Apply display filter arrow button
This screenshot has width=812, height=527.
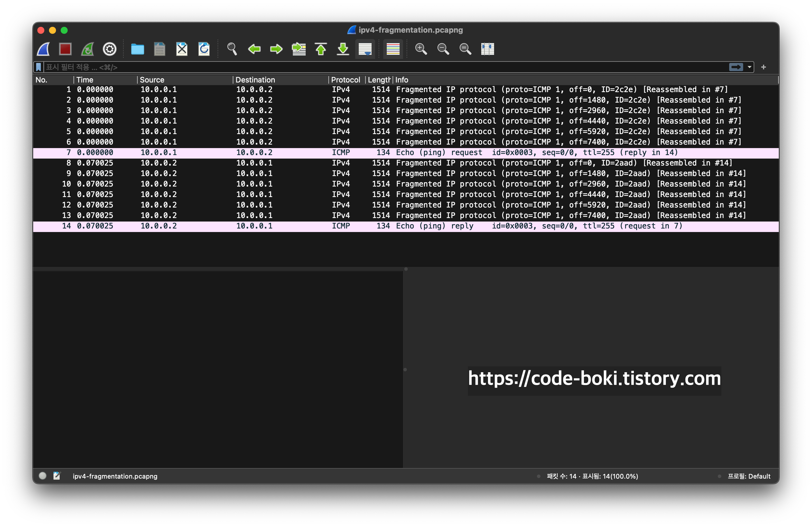coord(736,67)
